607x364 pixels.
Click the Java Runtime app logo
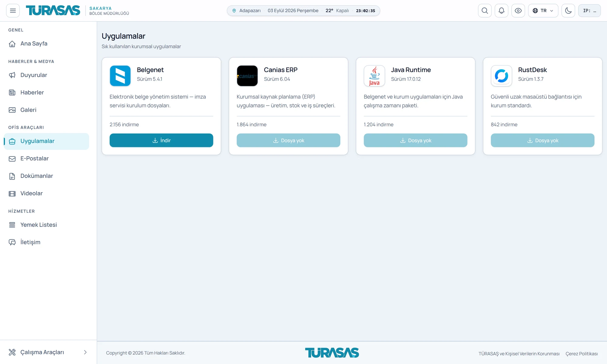point(375,76)
